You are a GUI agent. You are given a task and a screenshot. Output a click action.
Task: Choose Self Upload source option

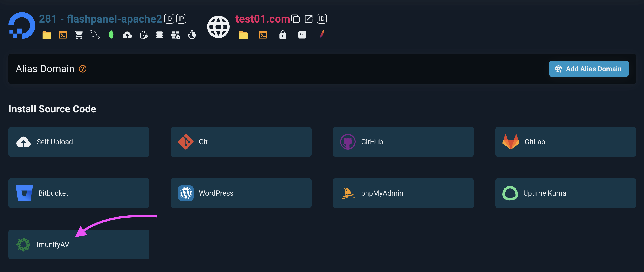(79, 142)
